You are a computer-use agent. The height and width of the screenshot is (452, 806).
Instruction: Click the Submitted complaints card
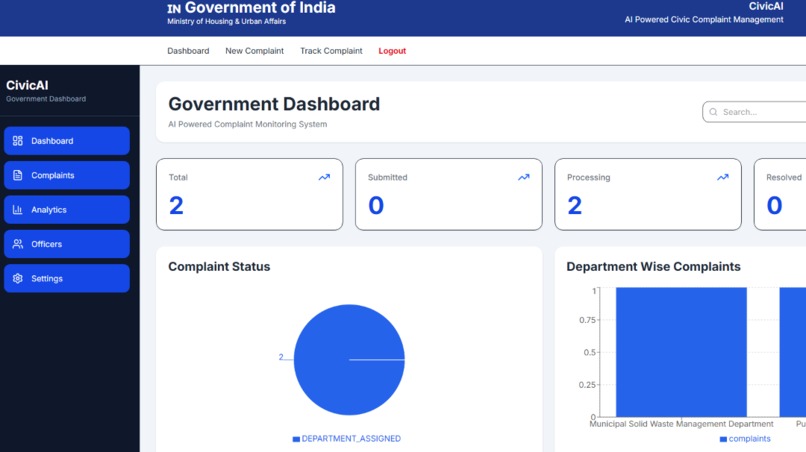449,194
